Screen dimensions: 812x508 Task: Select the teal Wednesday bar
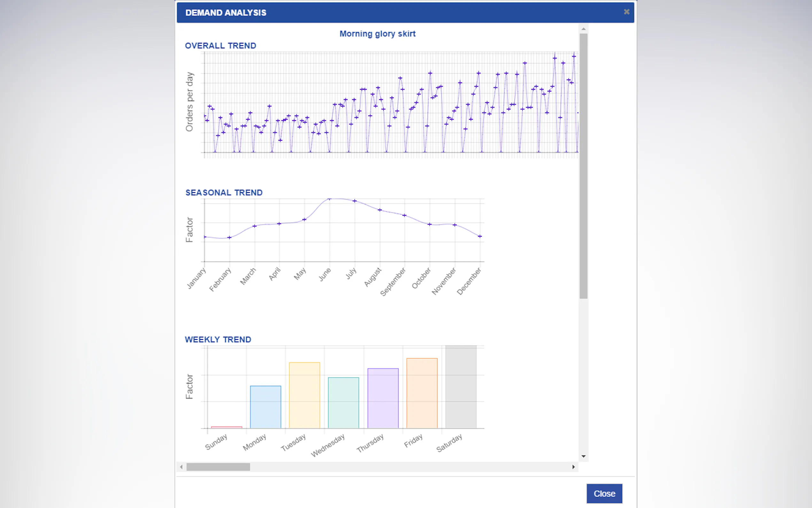pyautogui.click(x=343, y=402)
